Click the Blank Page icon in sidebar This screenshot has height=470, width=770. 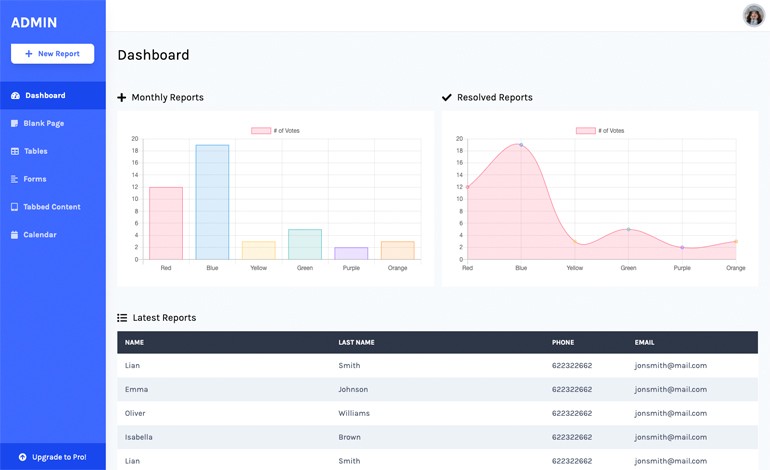[15, 123]
